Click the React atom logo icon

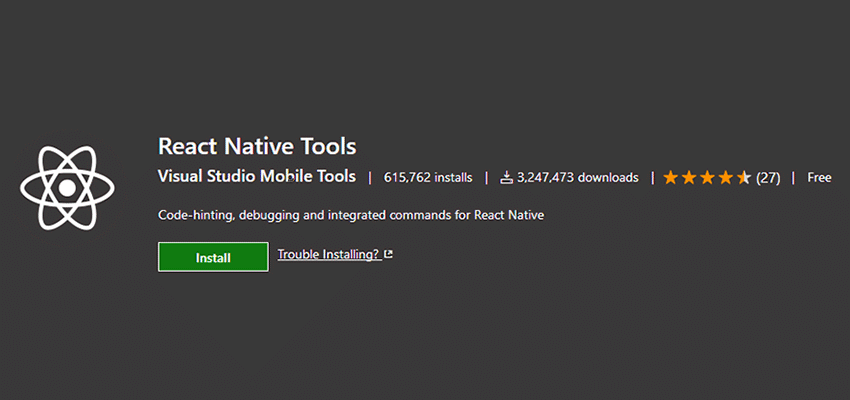pyautogui.click(x=67, y=188)
